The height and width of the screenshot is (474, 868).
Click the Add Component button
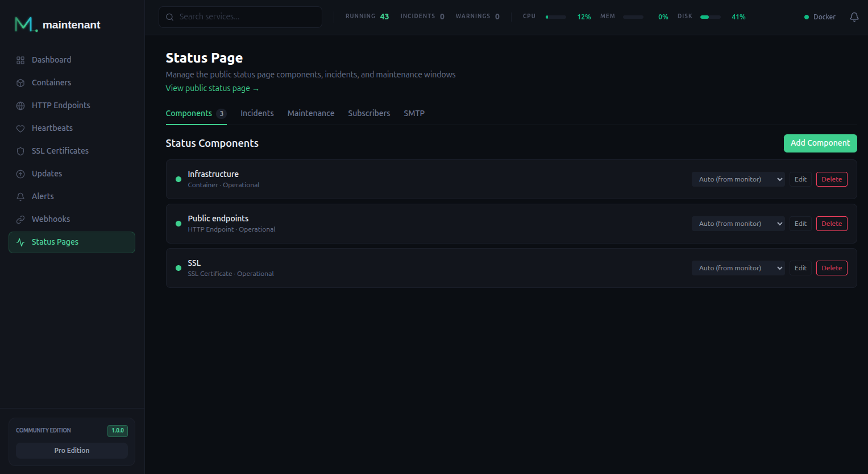[820, 143]
